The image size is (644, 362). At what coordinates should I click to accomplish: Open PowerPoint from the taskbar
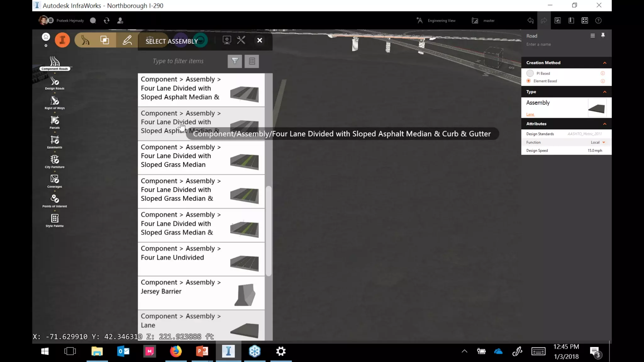[x=202, y=351]
